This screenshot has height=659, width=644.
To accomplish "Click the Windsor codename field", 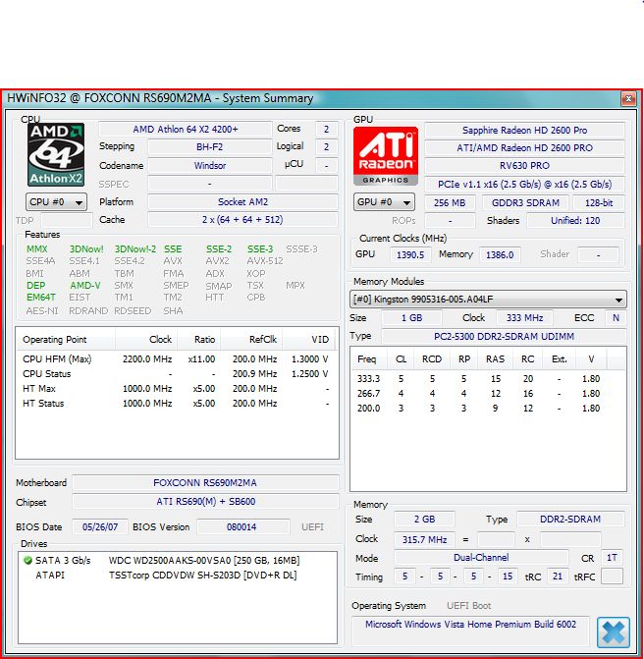I will click(x=210, y=166).
